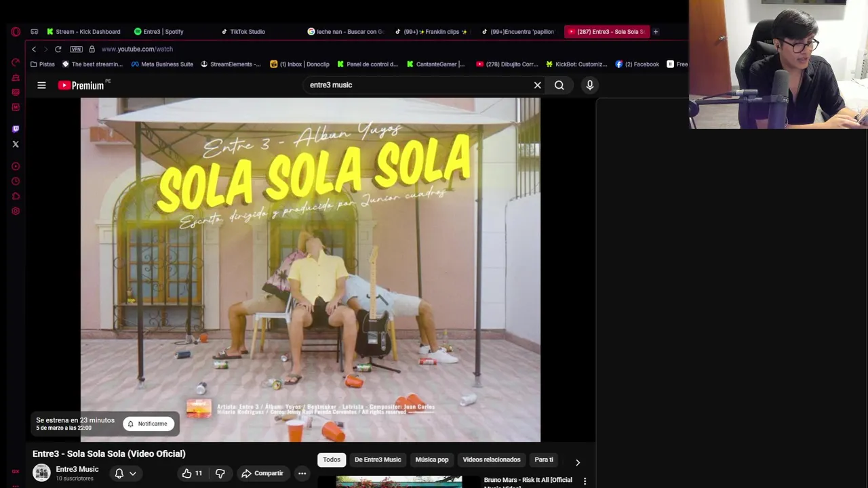Open Dibujito Corr... YouTube bookmark
This screenshot has height=488, width=868.
click(507, 64)
